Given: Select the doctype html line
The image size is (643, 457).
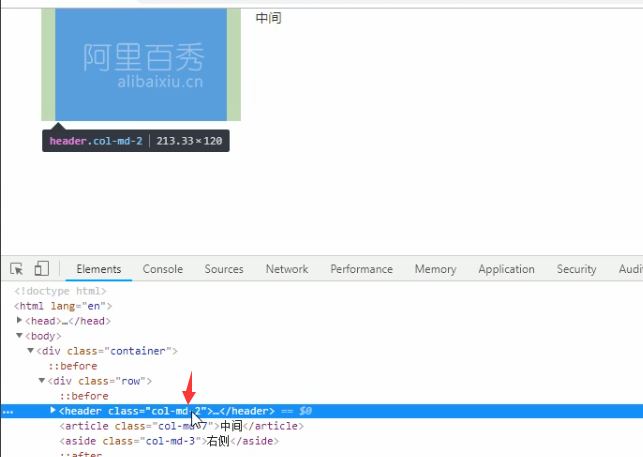Looking at the screenshot, I should pos(60,291).
